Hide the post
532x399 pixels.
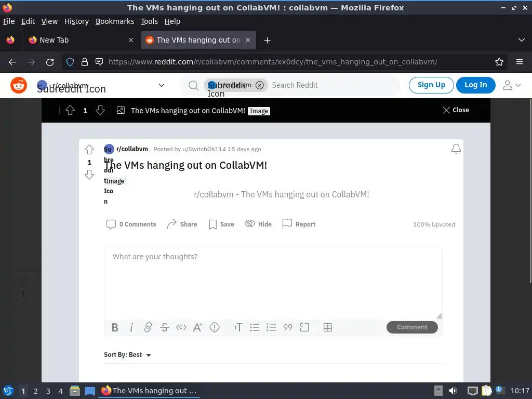tap(258, 224)
